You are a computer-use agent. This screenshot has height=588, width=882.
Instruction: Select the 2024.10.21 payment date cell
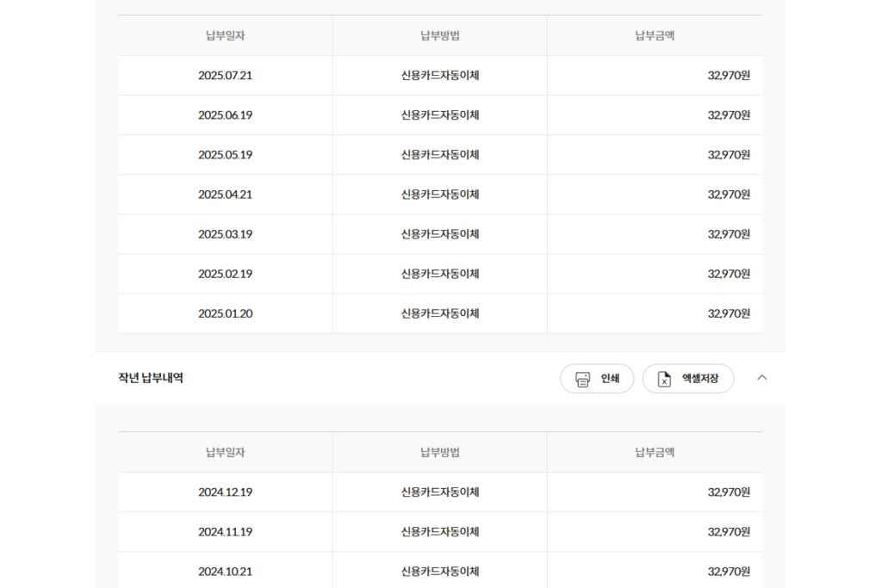click(x=225, y=572)
